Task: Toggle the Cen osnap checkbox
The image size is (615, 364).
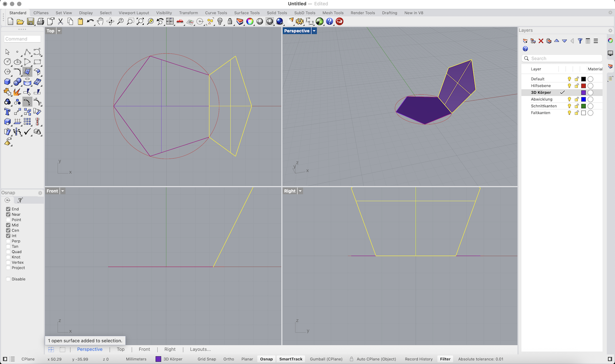Action: coord(8,230)
